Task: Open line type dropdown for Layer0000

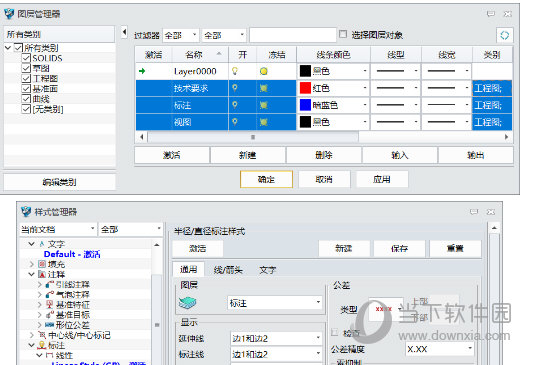Action: [x=416, y=71]
